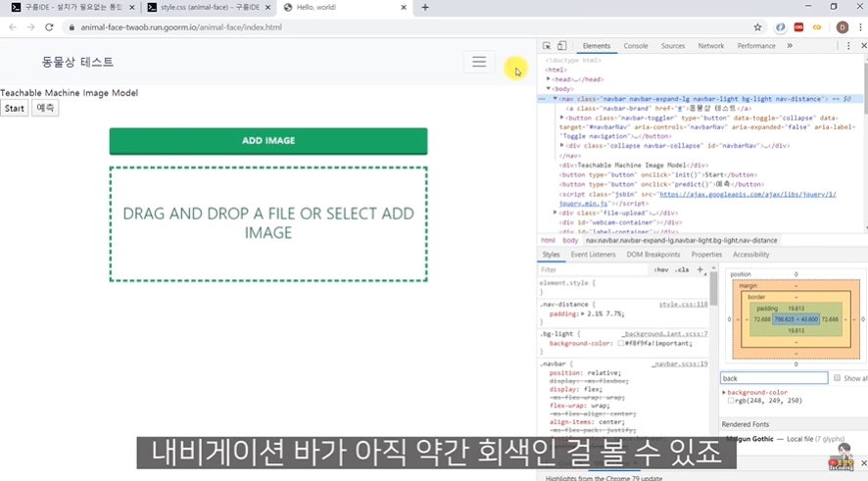Open _navbar.scss:19 source link
This screenshot has height=481, width=868.
pyautogui.click(x=679, y=363)
